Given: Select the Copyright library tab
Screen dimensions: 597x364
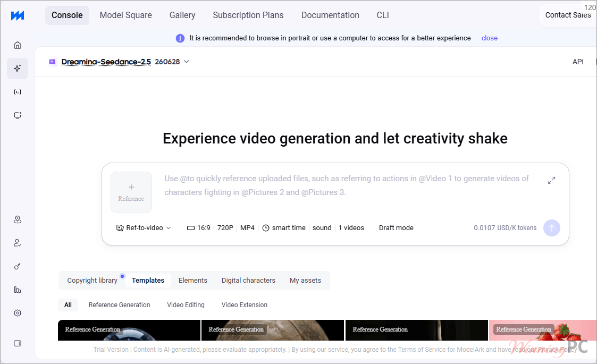Looking at the screenshot, I should pos(92,281).
